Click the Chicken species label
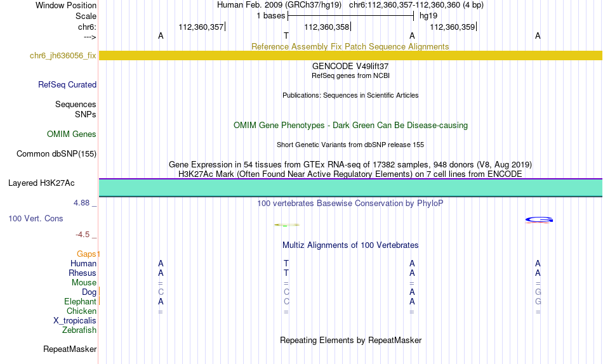This screenshot has width=603, height=364. click(81, 311)
